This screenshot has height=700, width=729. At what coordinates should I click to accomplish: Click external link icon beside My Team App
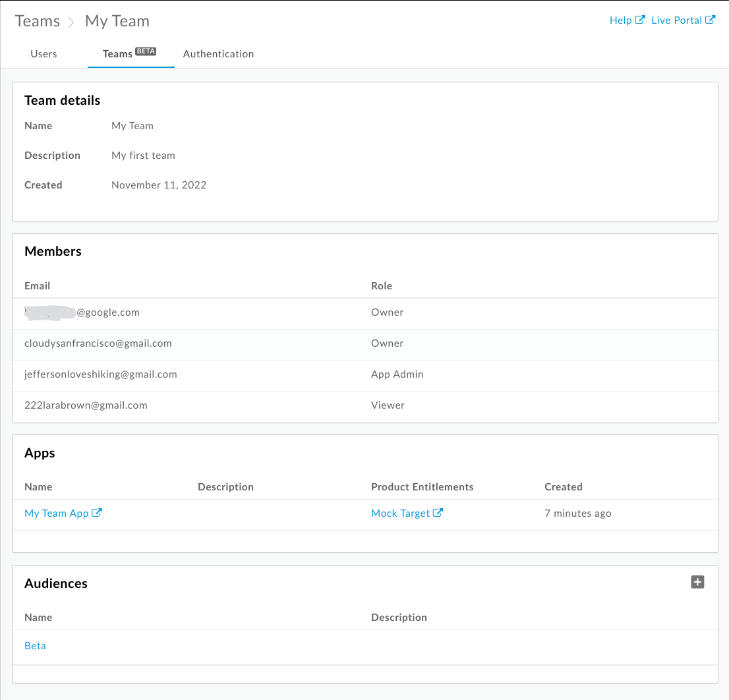click(97, 513)
